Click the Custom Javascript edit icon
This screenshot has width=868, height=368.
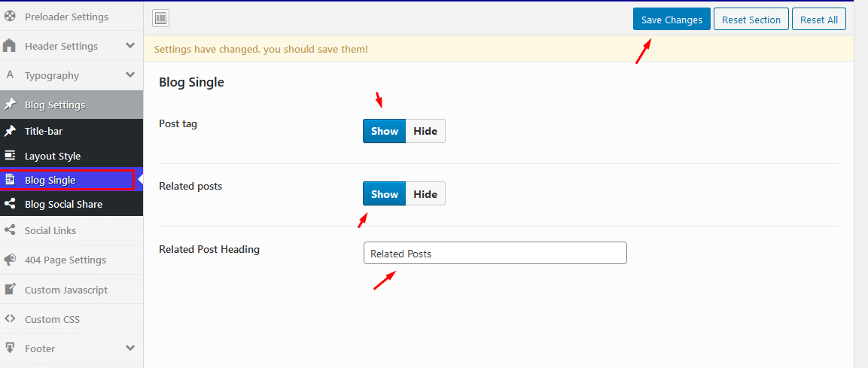pyautogui.click(x=10, y=290)
